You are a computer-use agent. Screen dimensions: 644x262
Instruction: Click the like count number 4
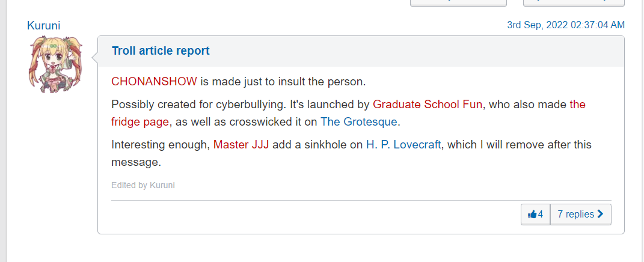coord(541,215)
